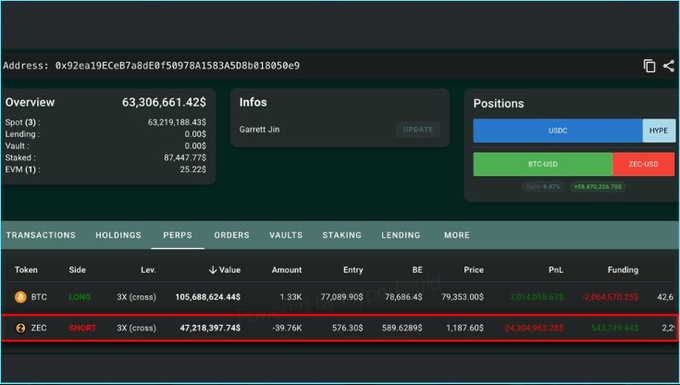680x385 pixels.
Task: Click the BE column header
Action: click(x=417, y=270)
